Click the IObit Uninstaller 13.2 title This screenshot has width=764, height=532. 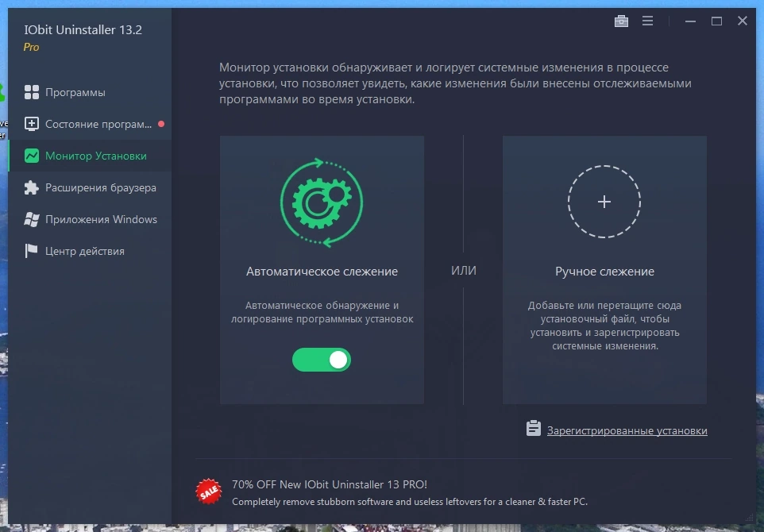point(83,29)
